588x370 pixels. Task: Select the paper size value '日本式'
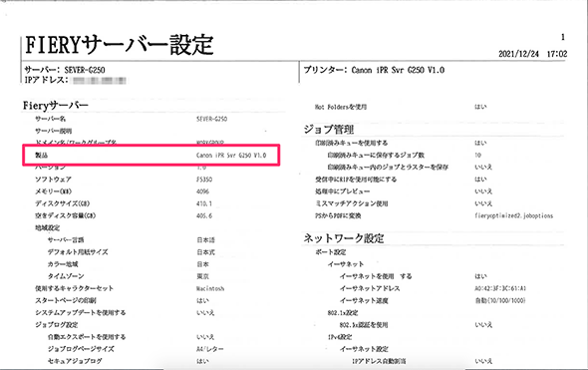[206, 251]
